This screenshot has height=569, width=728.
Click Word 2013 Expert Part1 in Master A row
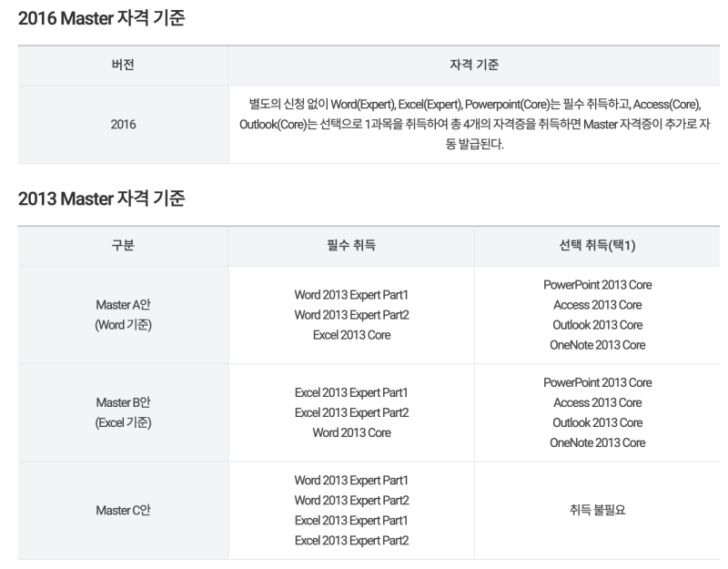pos(351,295)
